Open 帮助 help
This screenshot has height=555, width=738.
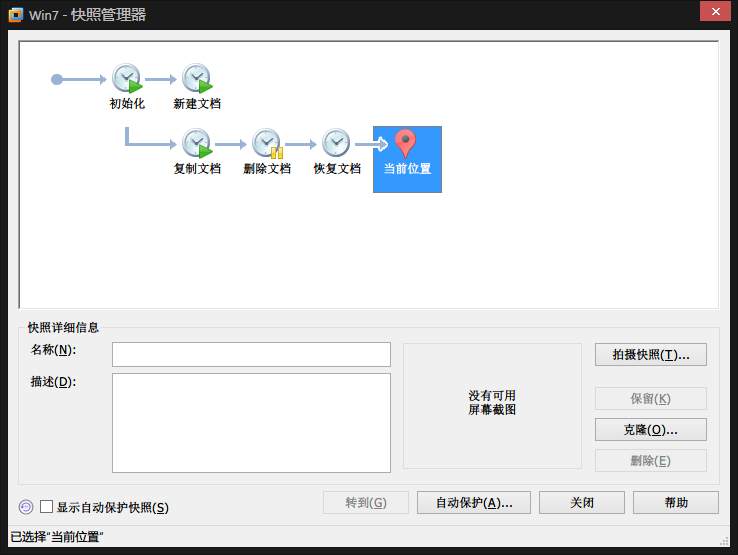pyautogui.click(x=675, y=502)
